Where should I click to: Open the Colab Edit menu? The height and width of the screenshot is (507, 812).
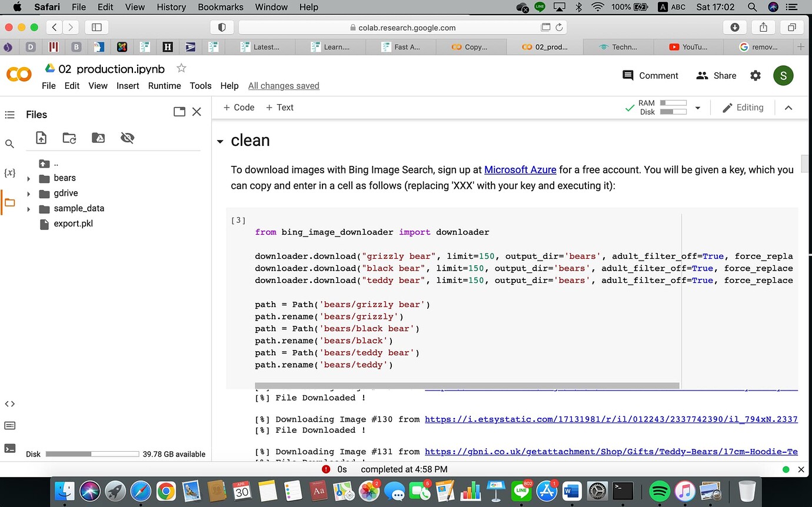(x=72, y=85)
